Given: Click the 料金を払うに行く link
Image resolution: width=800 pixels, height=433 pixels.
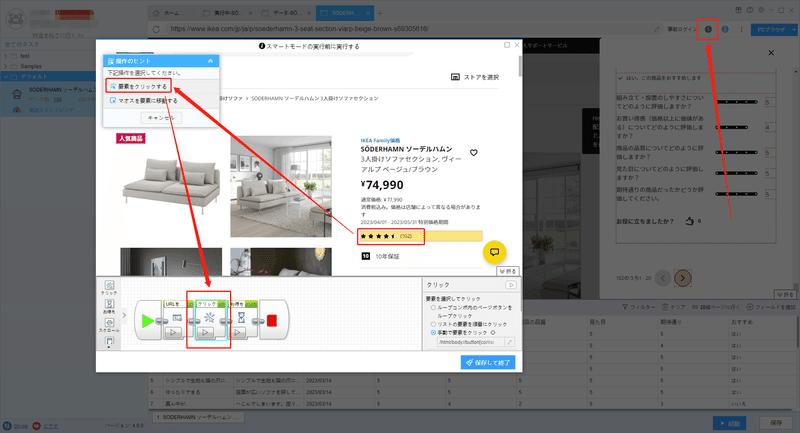Looking at the screenshot, I should (57, 36).
